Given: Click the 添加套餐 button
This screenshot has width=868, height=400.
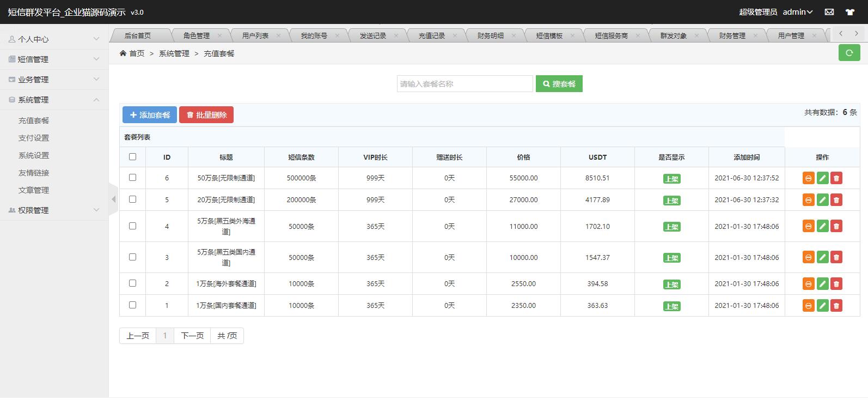Looking at the screenshot, I should coord(150,115).
